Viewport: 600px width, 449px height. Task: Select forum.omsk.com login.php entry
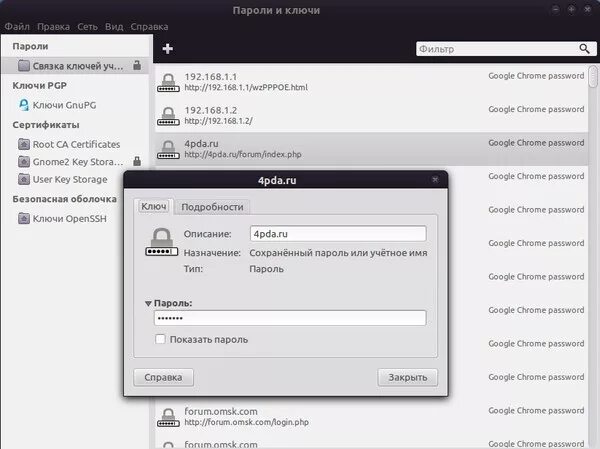coord(371,417)
